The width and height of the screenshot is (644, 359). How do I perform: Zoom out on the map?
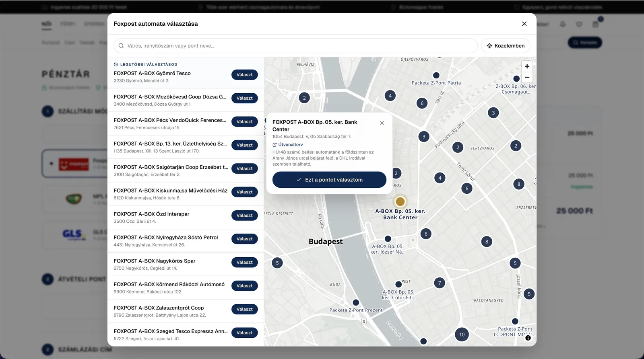pos(527,78)
